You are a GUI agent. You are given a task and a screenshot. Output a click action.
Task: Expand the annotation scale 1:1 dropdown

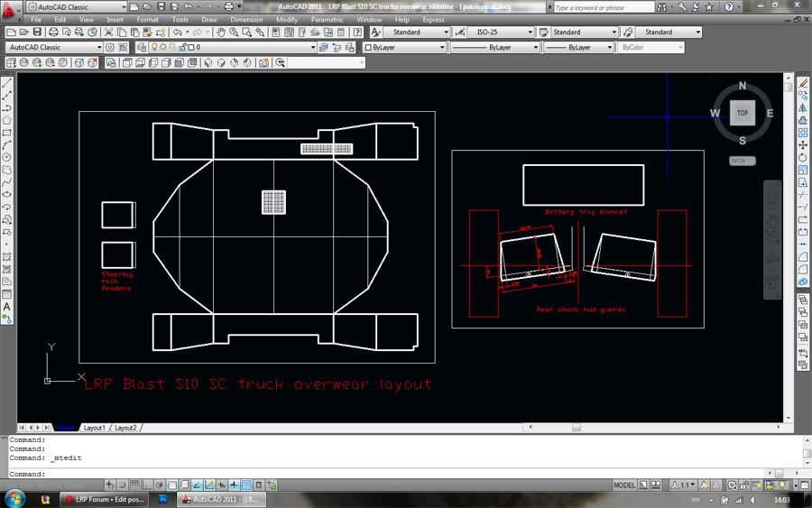[x=692, y=485]
